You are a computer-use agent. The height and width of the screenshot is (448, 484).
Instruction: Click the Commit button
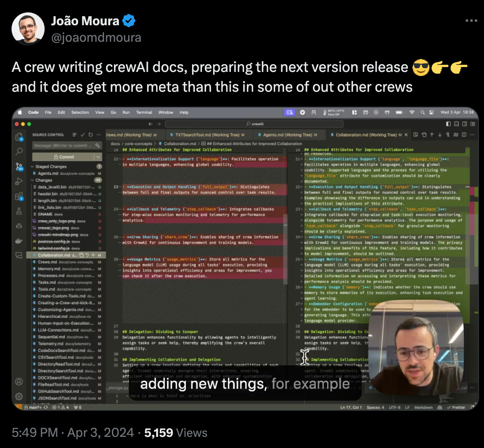click(64, 157)
